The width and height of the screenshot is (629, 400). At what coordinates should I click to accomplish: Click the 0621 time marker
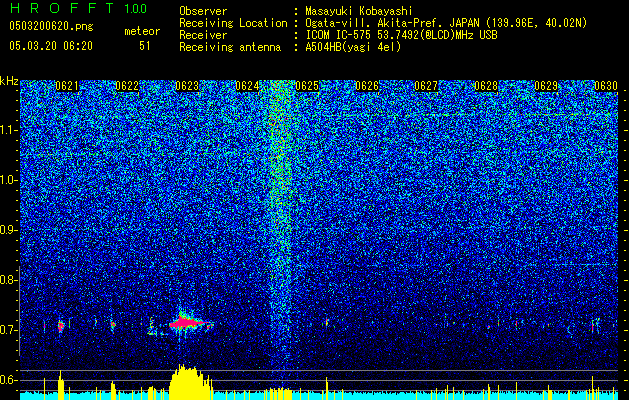pos(67,86)
